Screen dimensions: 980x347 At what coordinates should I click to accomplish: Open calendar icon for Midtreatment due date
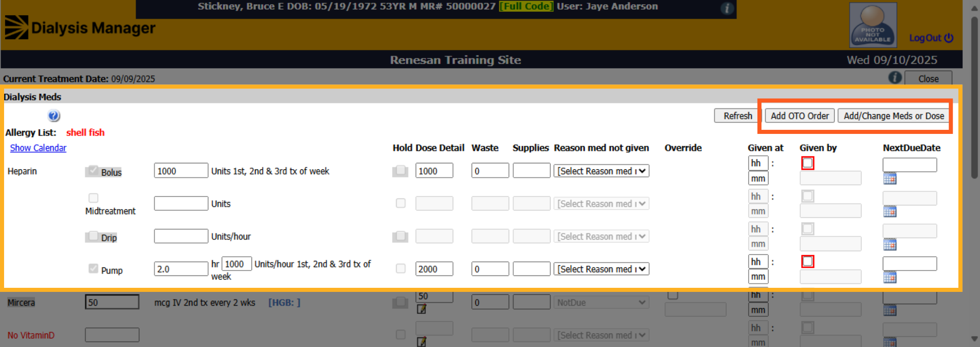tap(890, 211)
